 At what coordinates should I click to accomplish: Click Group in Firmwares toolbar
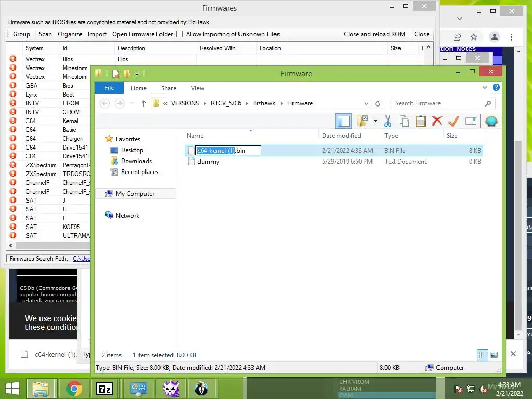click(x=21, y=34)
